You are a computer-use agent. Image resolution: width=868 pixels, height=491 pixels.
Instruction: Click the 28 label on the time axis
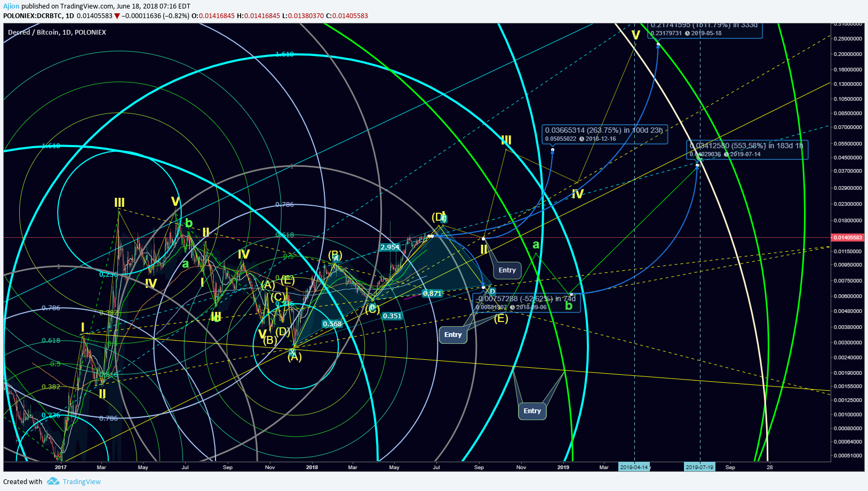coord(769,468)
